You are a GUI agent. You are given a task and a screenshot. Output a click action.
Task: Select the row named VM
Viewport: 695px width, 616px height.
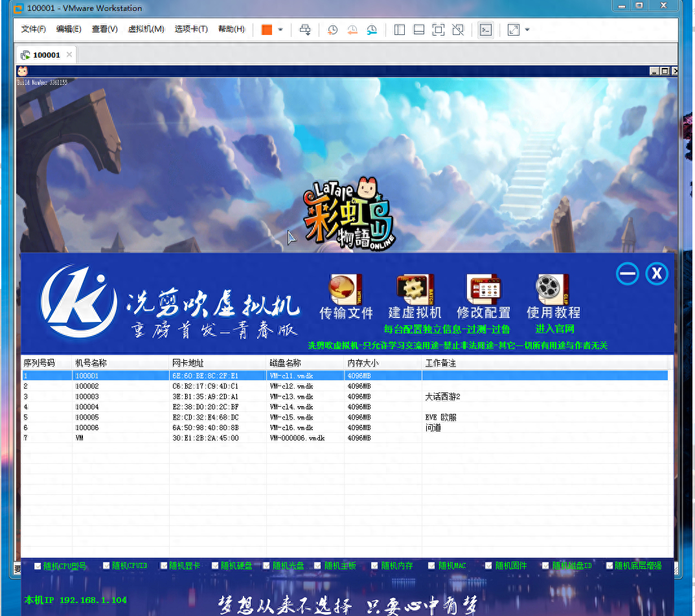click(345, 438)
